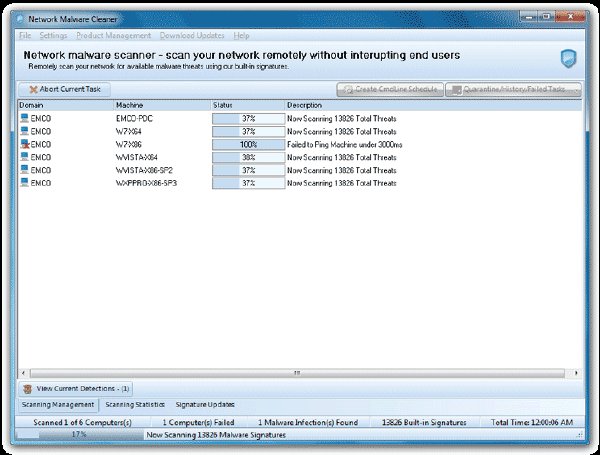
Task: Select machine name W7-X64
Action: coord(129,132)
